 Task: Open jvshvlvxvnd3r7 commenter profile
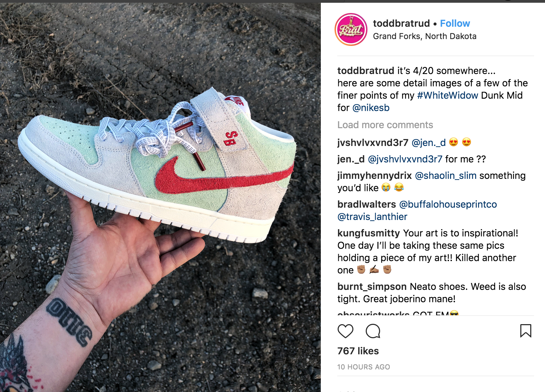[373, 143]
